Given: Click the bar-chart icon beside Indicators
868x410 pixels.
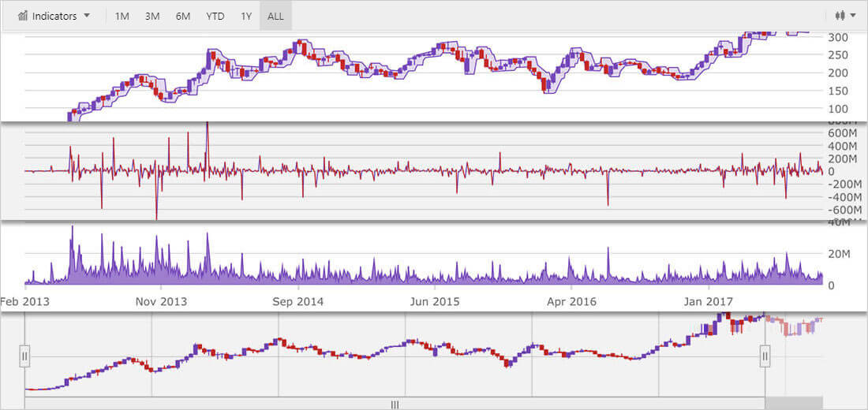Looking at the screenshot, I should point(23,16).
